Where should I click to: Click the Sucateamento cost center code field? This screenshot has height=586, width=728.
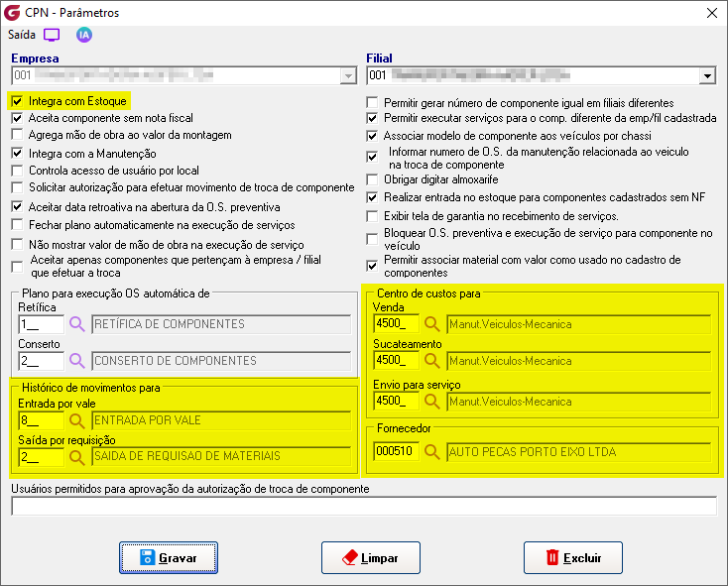396,361
